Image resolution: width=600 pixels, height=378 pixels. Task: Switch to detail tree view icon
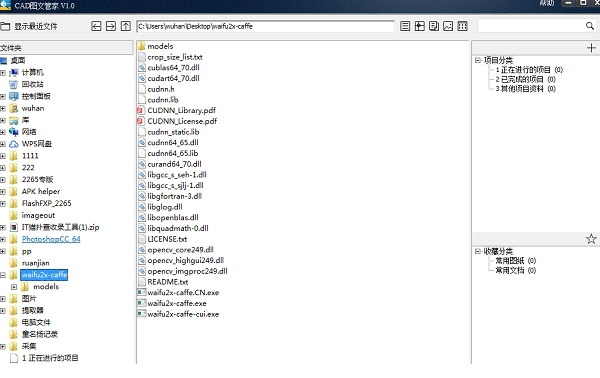point(419,26)
